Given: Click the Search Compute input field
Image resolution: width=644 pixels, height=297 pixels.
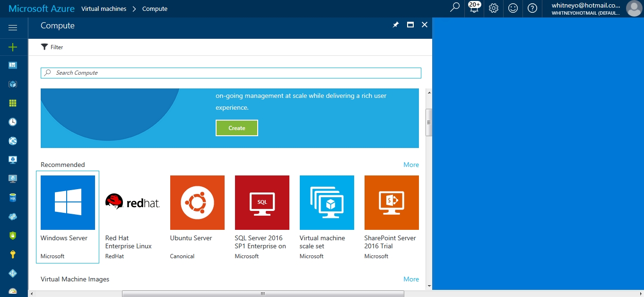Looking at the screenshot, I should pyautogui.click(x=231, y=73).
